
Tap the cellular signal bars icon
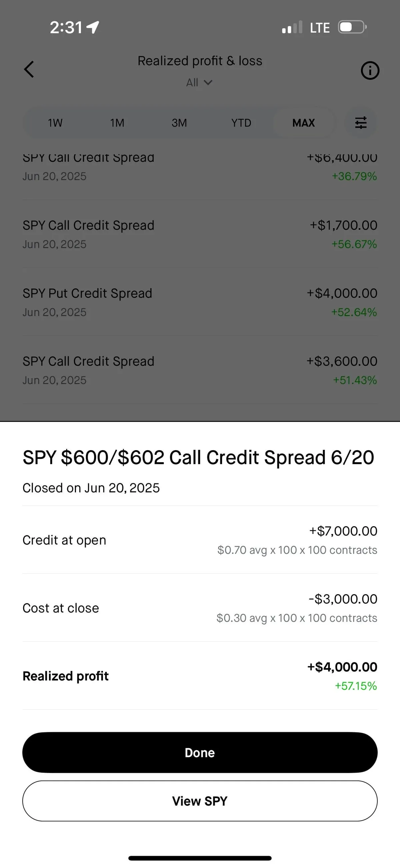[292, 28]
